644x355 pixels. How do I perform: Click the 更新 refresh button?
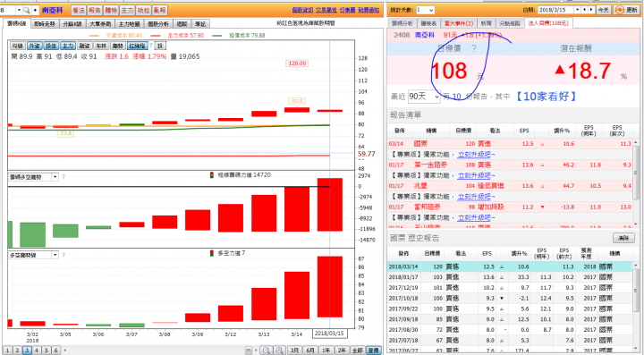pyautogui.click(x=627, y=10)
